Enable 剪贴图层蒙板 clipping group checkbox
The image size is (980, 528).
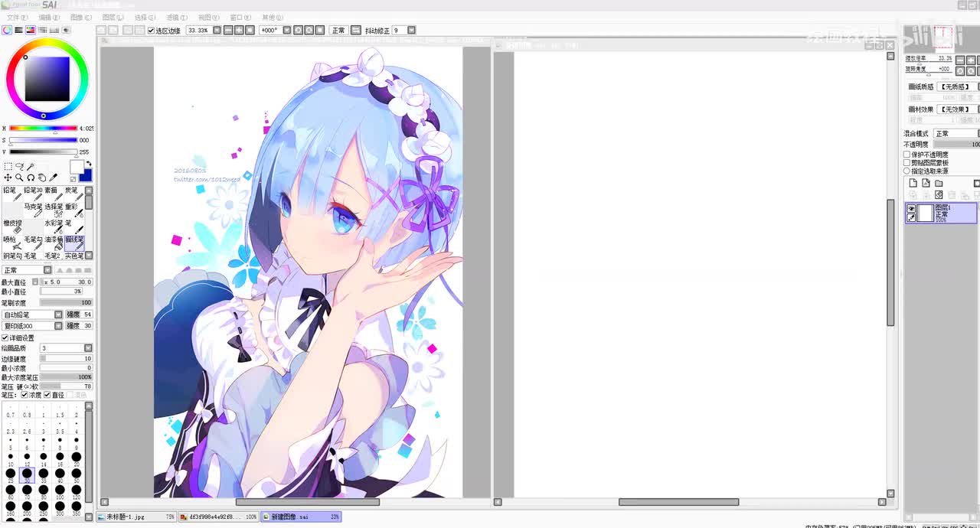907,163
